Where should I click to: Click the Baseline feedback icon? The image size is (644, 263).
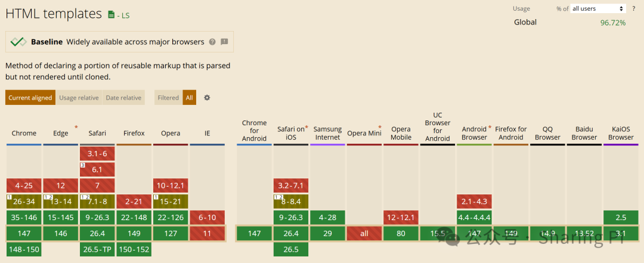tap(224, 42)
